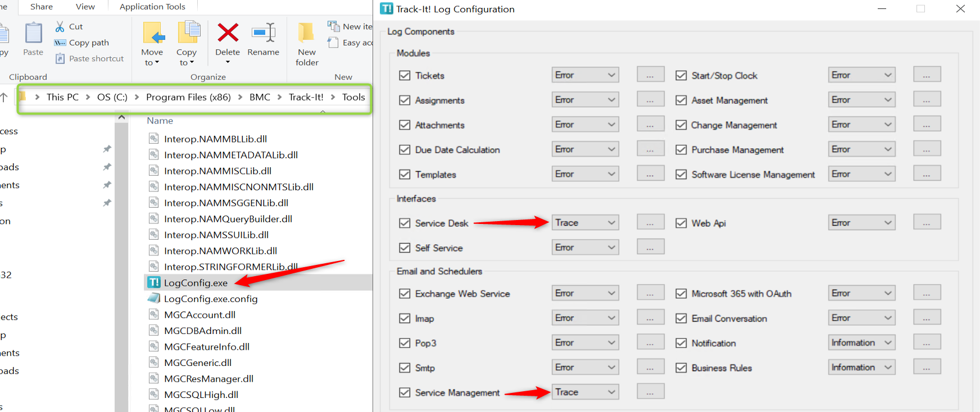Image resolution: width=980 pixels, height=412 pixels.
Task: Select the MGCFeatureInfo.dll file name
Action: [207, 346]
